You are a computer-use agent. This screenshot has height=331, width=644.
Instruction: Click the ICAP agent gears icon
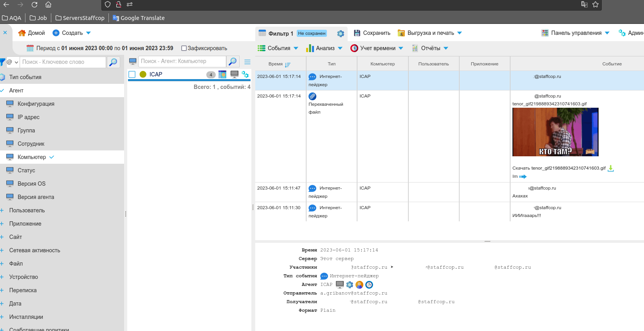pyautogui.click(x=245, y=74)
